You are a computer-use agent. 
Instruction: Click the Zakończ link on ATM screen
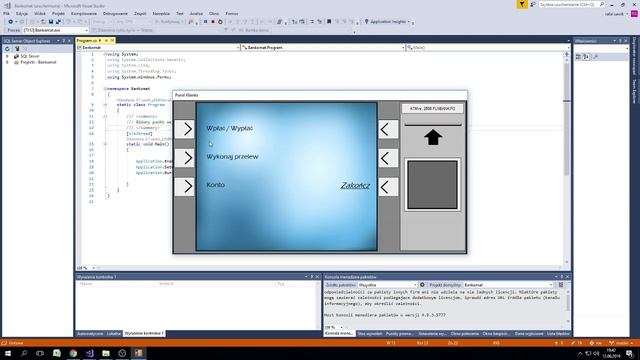click(355, 185)
